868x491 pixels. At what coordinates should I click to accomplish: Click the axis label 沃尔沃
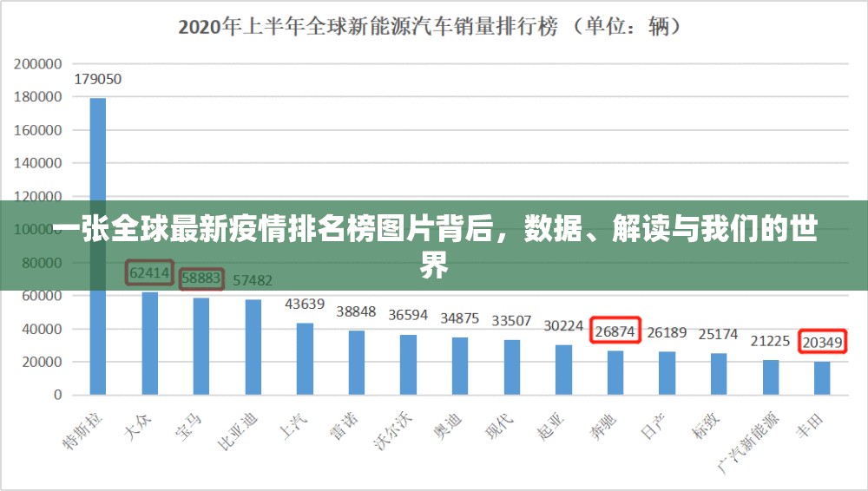[x=393, y=430]
